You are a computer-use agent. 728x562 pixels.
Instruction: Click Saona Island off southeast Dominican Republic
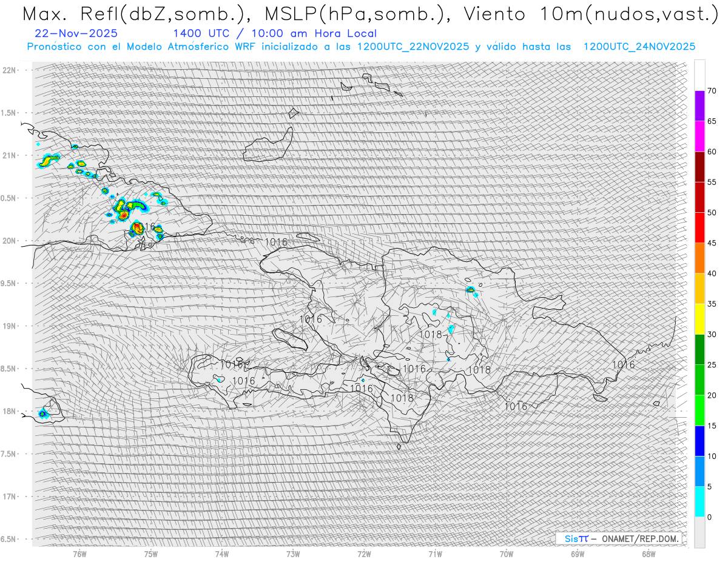[x=601, y=398]
